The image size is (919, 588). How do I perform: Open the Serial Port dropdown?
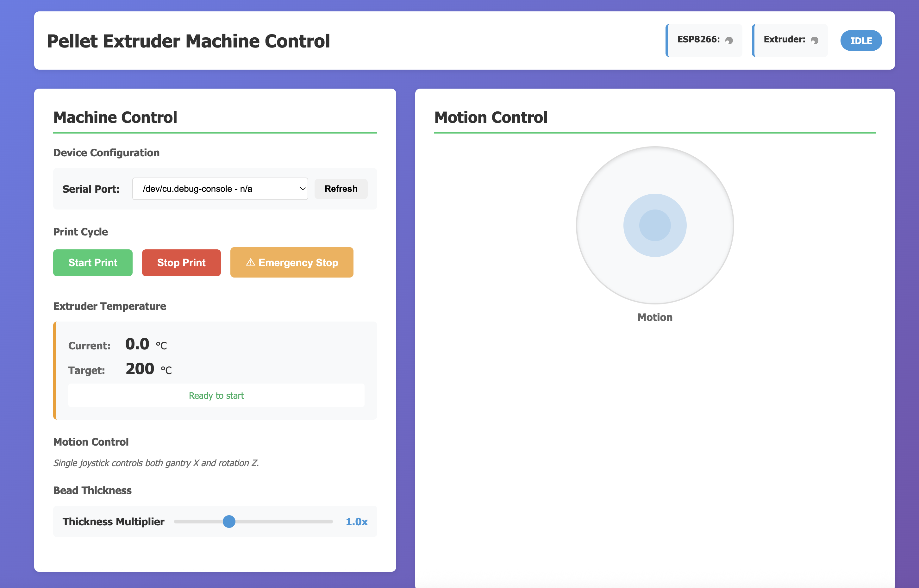pos(220,189)
